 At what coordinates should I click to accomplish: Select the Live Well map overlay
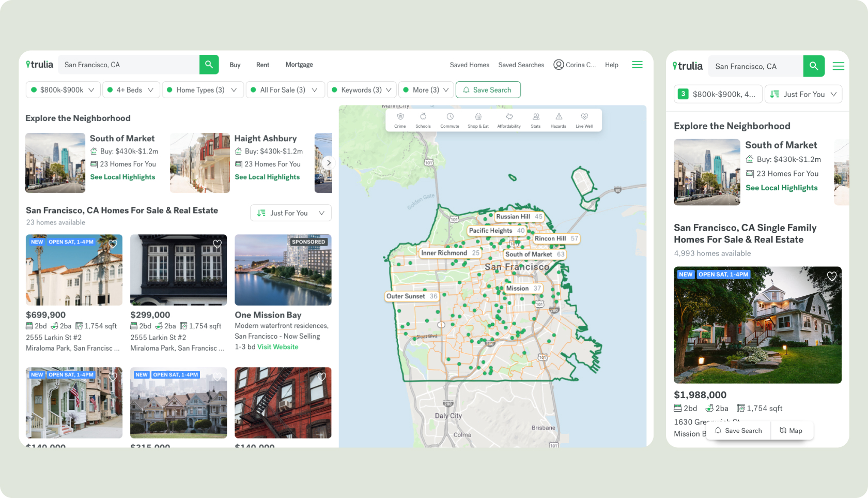584,119
